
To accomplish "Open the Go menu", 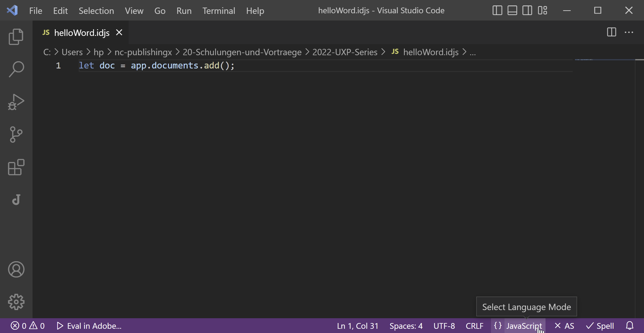I will pos(160,11).
